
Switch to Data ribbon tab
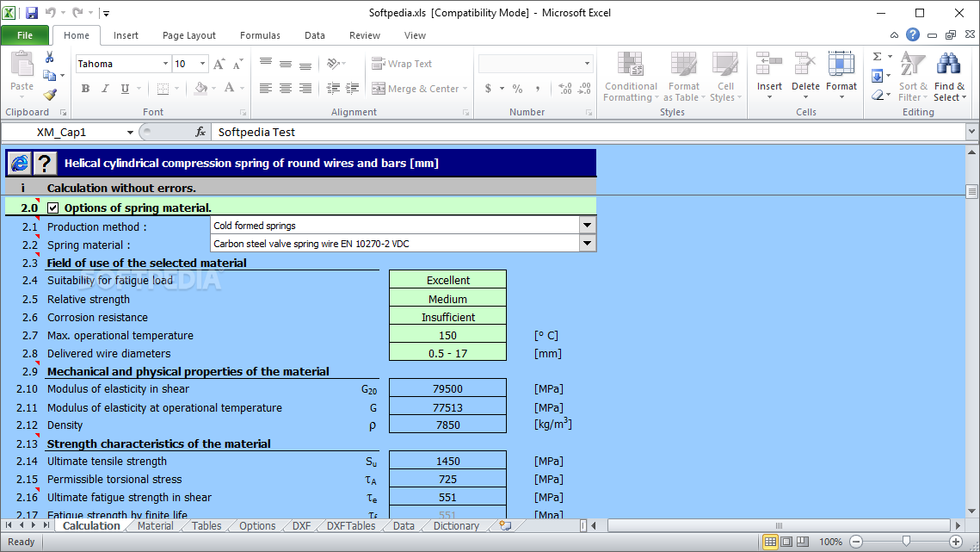tap(314, 35)
